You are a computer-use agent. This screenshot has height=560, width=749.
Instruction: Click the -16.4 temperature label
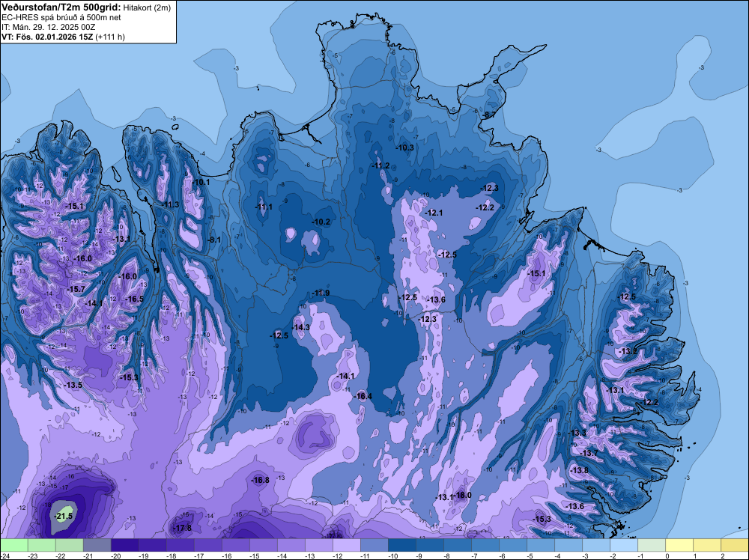tap(363, 396)
